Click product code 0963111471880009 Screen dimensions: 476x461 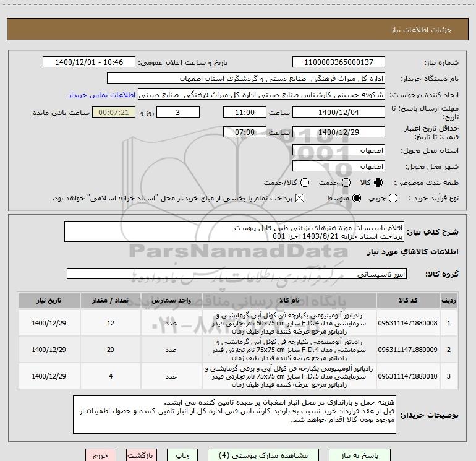(407, 350)
